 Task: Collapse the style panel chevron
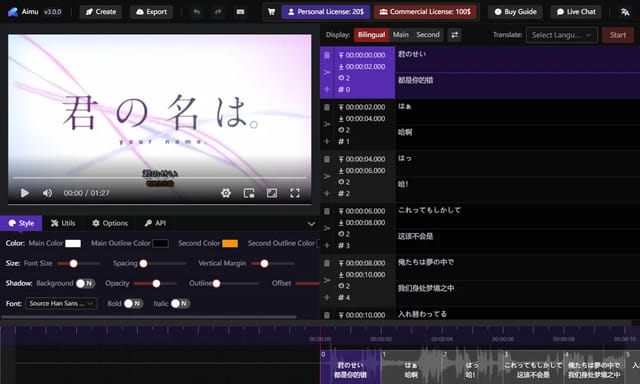[311, 224]
